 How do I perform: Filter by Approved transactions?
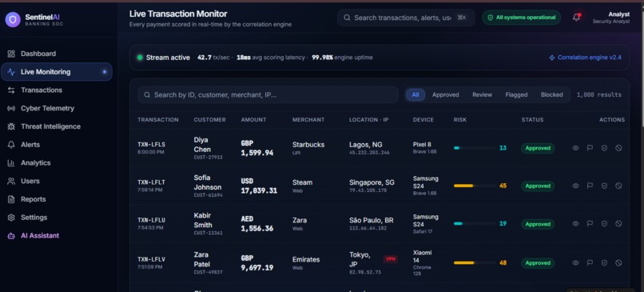(x=445, y=94)
